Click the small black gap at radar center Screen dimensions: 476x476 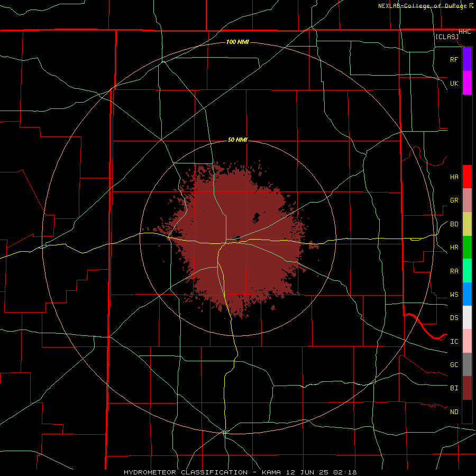[239, 238]
